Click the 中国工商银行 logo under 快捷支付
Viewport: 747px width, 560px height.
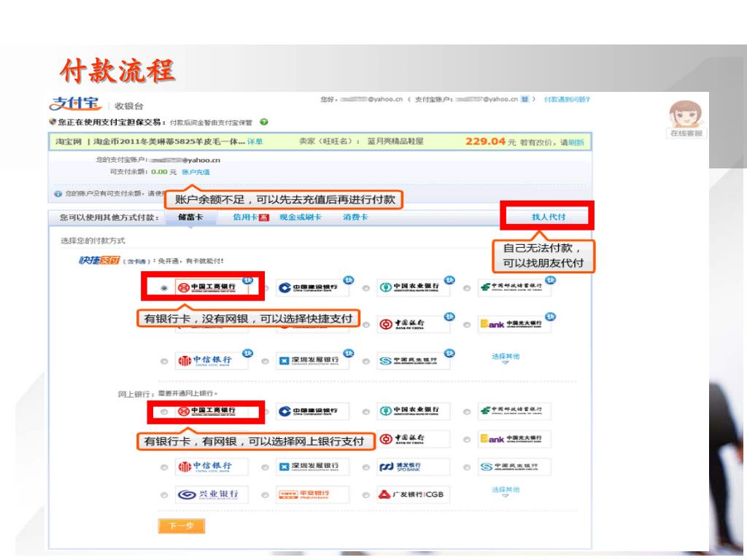tap(212, 287)
